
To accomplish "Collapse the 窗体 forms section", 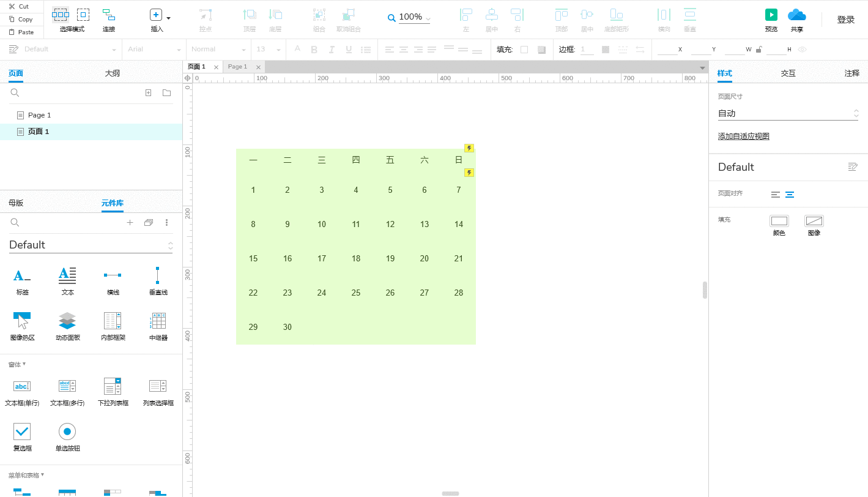I will point(17,364).
